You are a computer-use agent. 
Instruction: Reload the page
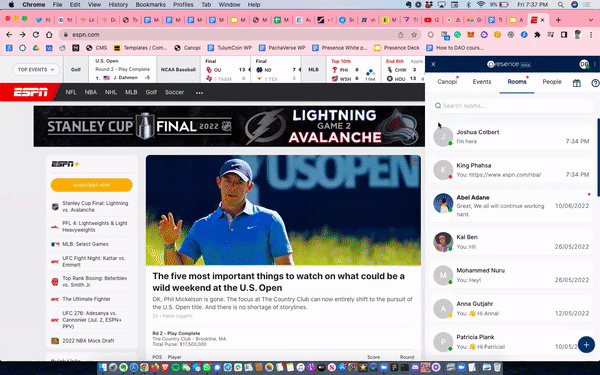pyautogui.click(x=36, y=35)
